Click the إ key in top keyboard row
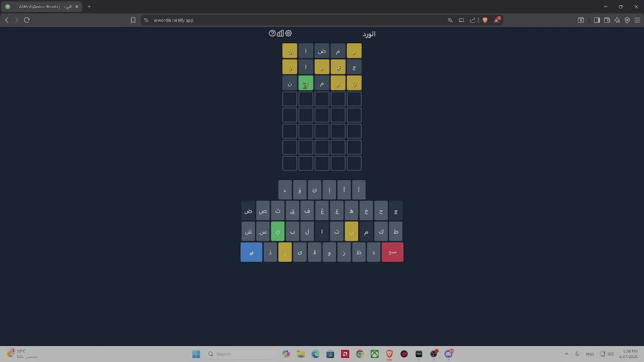Screen dimensions: 644x362 point(329,190)
